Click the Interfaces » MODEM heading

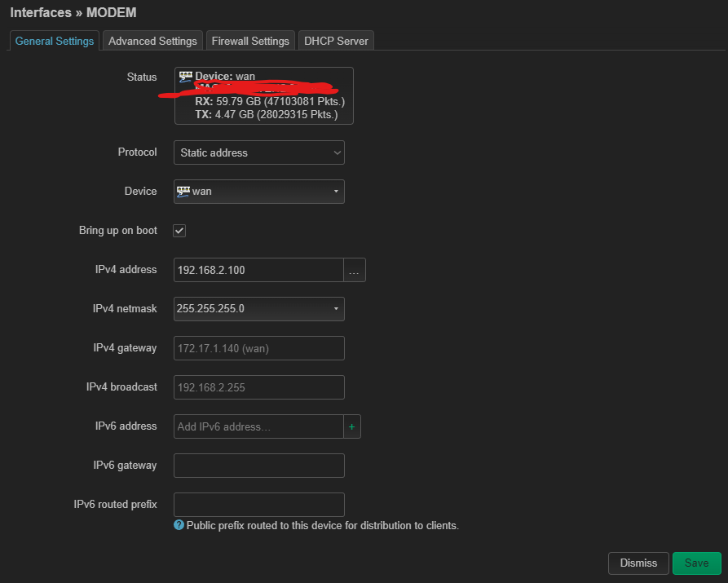tap(73, 12)
